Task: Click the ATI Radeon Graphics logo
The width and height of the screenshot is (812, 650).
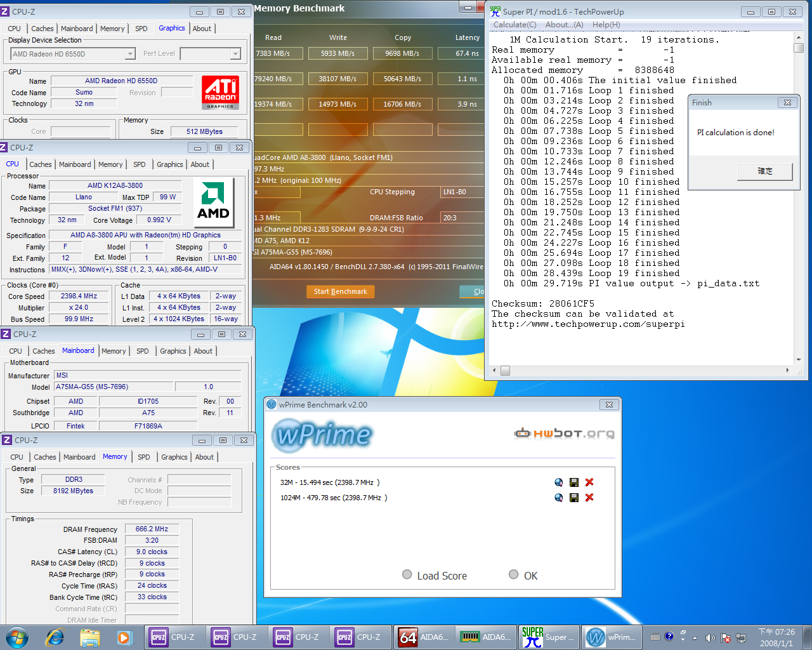Action: pos(220,92)
